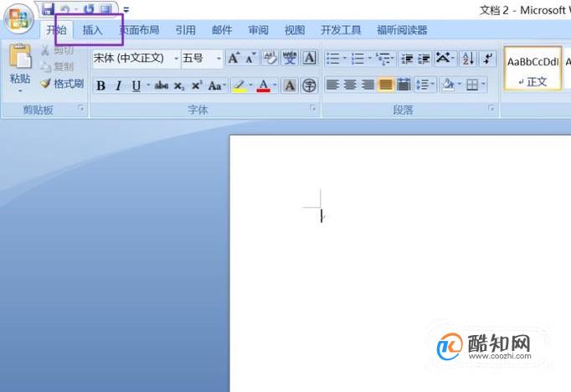Toggle superscript formatting
The height and width of the screenshot is (392, 571).
point(197,86)
